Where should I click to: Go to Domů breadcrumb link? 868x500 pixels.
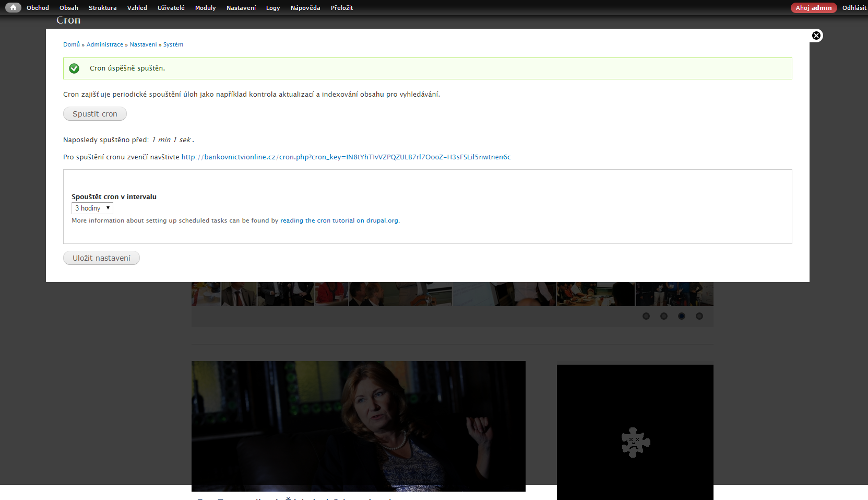click(x=72, y=44)
